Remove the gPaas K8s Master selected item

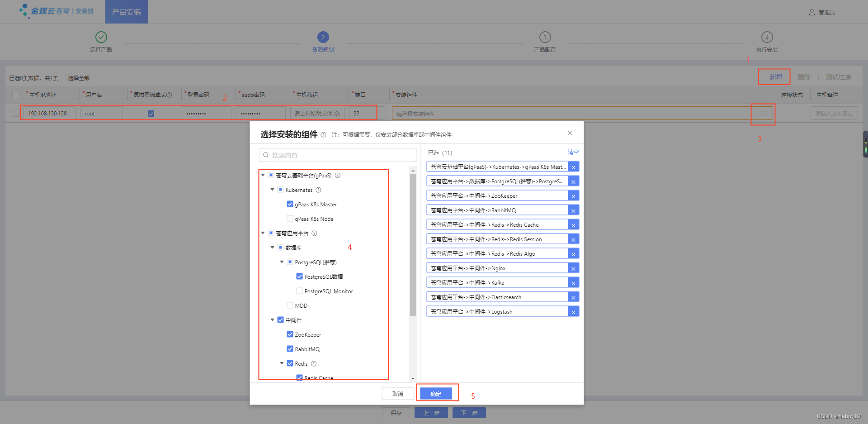pos(573,167)
